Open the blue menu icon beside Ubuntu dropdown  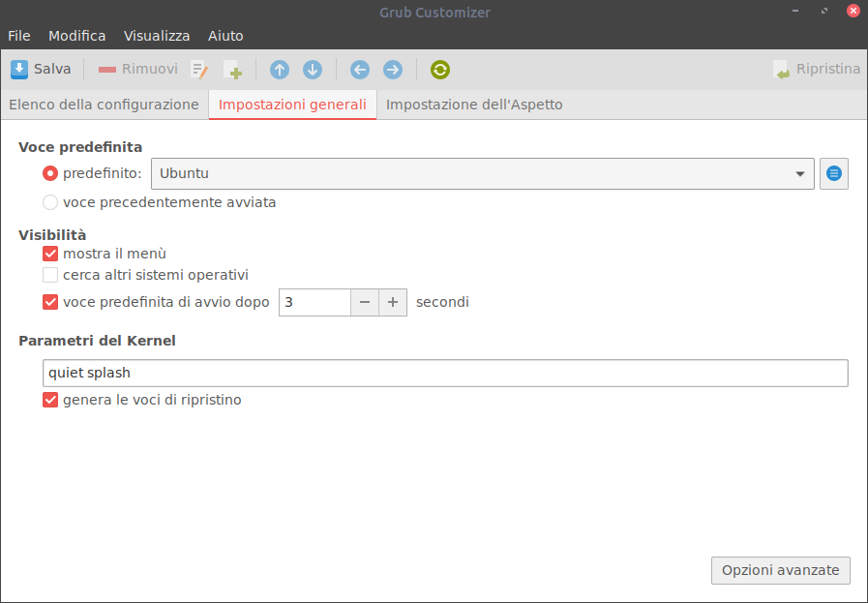point(834,174)
